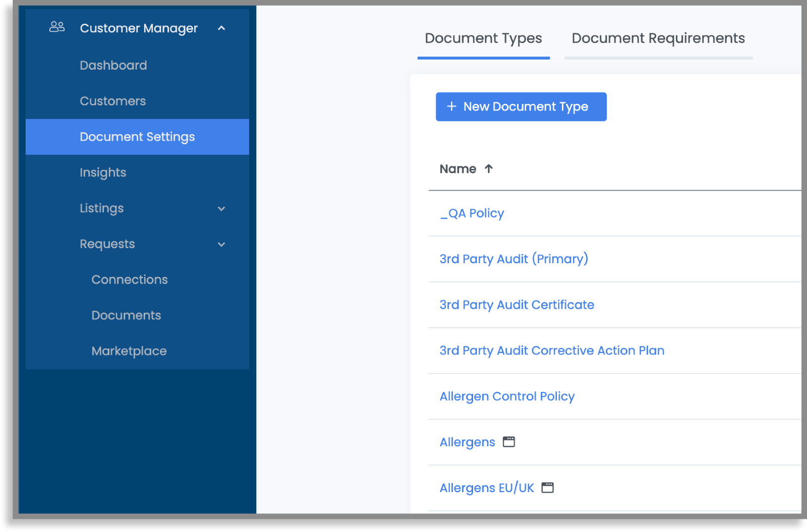Sort the table by the Name column
Image resolution: width=807 pixels, height=532 pixels.
click(458, 169)
